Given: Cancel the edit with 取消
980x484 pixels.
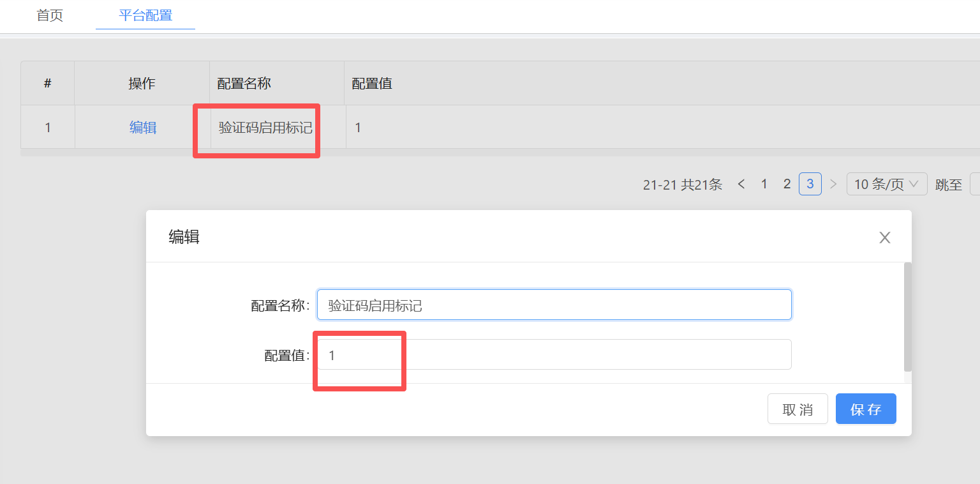Looking at the screenshot, I should tap(798, 409).
